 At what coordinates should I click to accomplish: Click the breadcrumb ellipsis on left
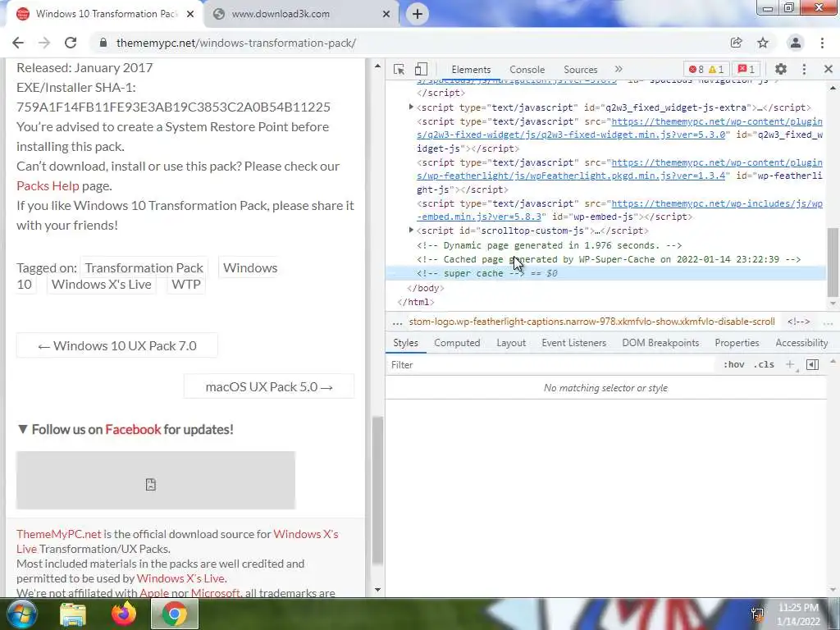pyautogui.click(x=397, y=322)
